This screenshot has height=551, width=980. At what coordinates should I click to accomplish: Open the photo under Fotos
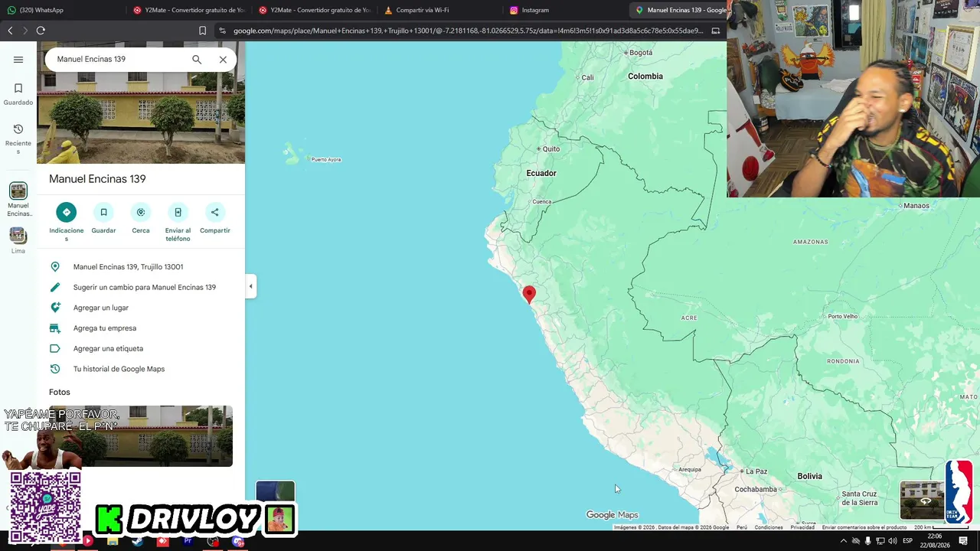pyautogui.click(x=141, y=436)
